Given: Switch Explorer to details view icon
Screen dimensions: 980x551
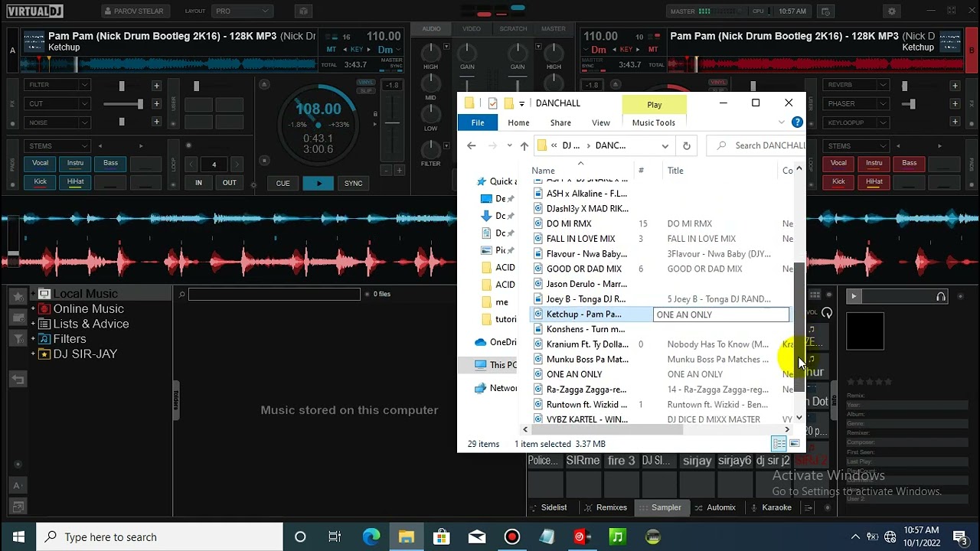Looking at the screenshot, I should click(x=779, y=444).
